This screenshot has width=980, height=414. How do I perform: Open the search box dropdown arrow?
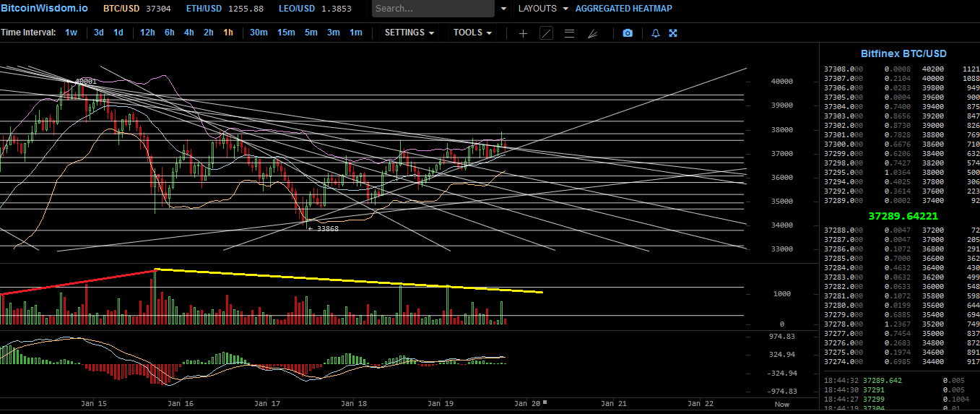click(x=503, y=9)
